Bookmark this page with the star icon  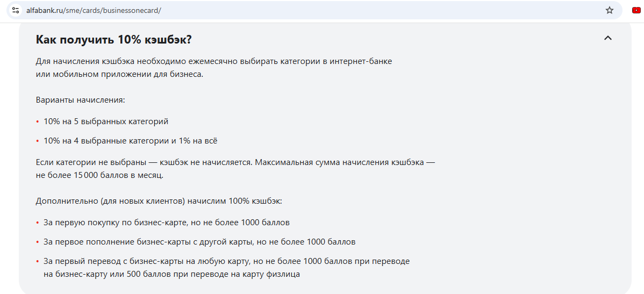tap(609, 10)
